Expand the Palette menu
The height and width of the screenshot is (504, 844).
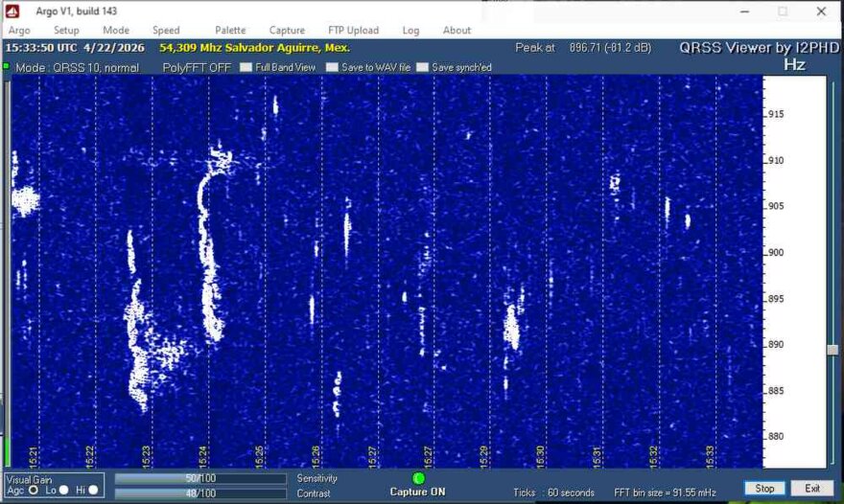(230, 31)
